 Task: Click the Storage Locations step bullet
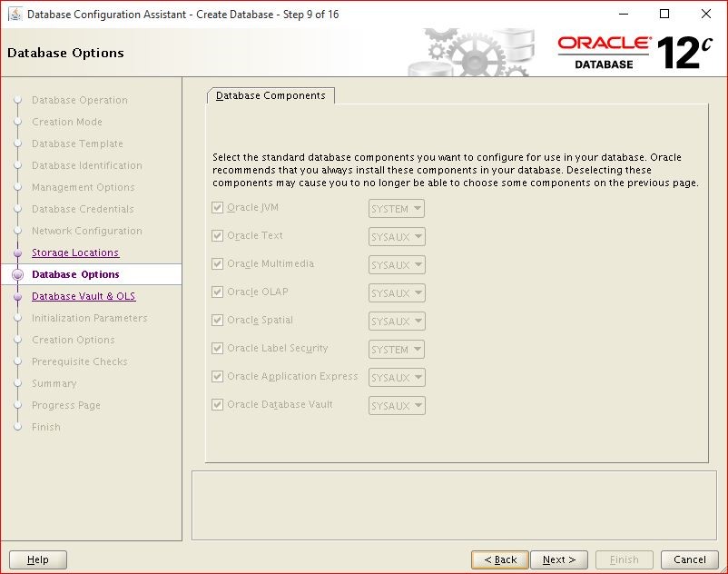pyautogui.click(x=17, y=253)
